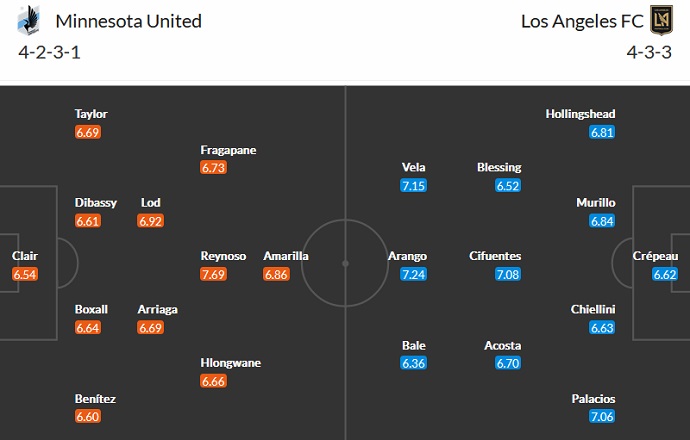Select player Hlongwane

(x=230, y=363)
